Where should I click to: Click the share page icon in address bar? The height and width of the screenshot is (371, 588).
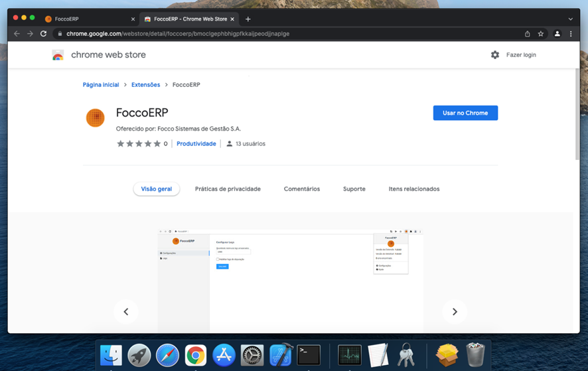(527, 34)
